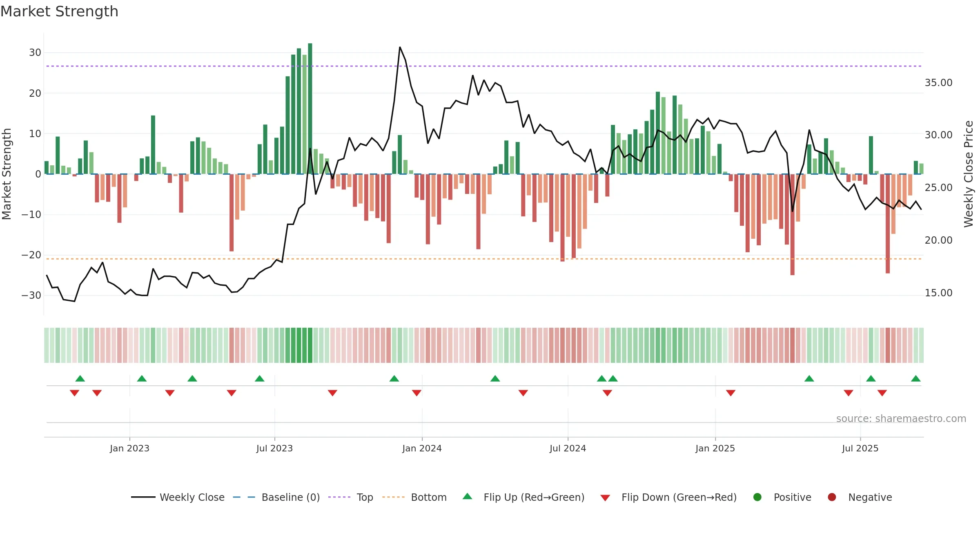Click the 15.00 price axis tick
The width and height of the screenshot is (980, 551).
[938, 293]
